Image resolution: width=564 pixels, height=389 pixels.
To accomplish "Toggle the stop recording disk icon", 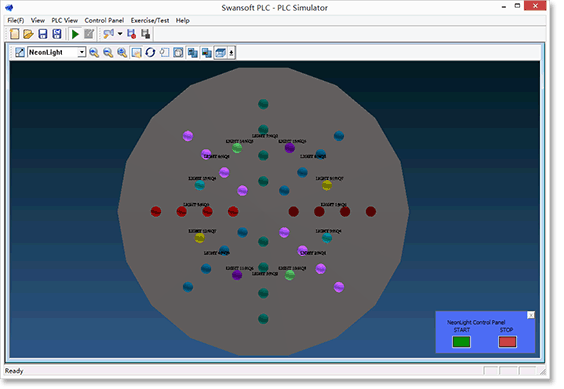I will pos(145,34).
